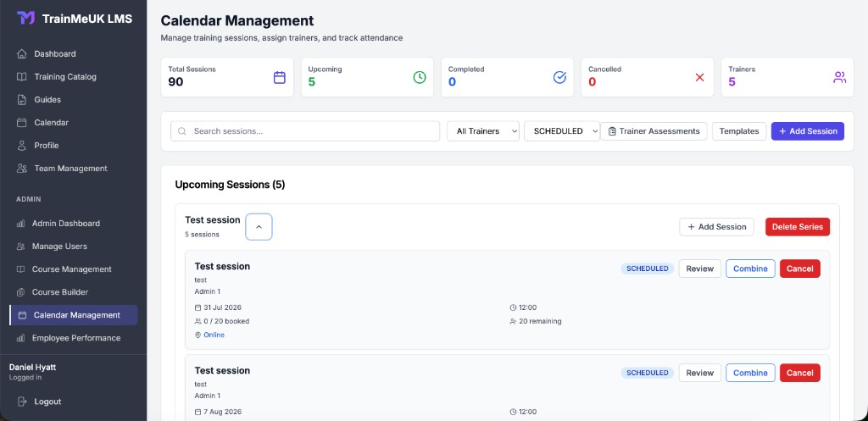Open the All Trainers dropdown
Image resolution: width=868 pixels, height=421 pixels.
point(482,131)
